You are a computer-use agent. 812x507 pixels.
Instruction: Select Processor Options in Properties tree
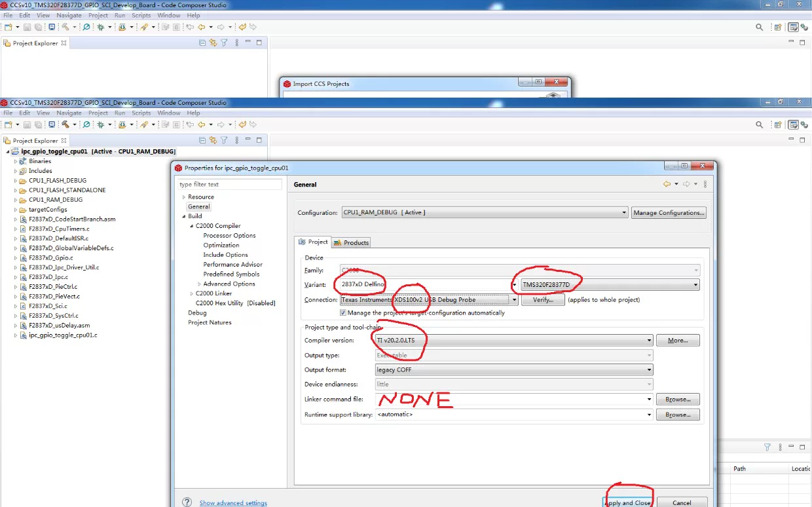pos(229,236)
